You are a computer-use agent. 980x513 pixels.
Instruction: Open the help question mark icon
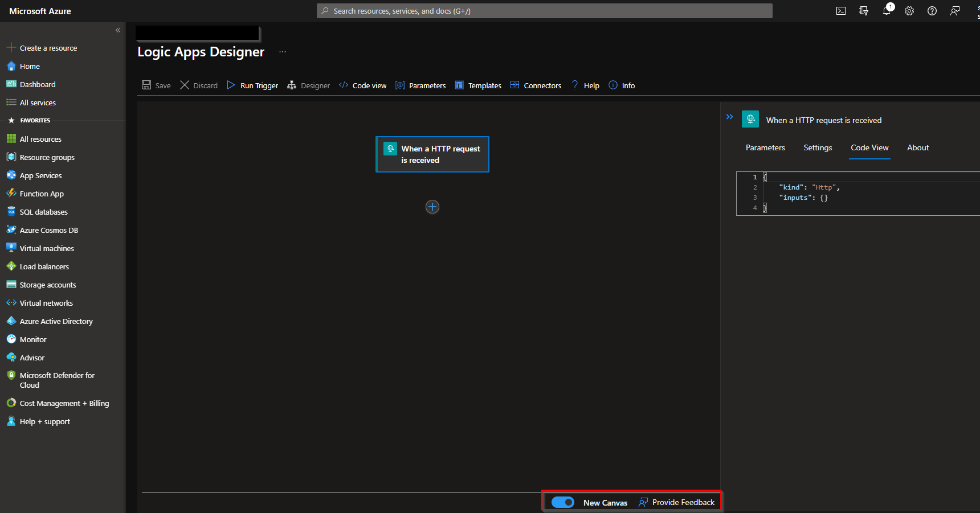(932, 11)
